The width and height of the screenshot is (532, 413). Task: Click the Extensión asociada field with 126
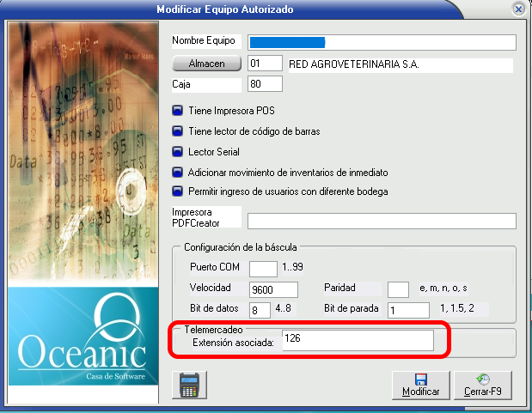pyautogui.click(x=357, y=341)
